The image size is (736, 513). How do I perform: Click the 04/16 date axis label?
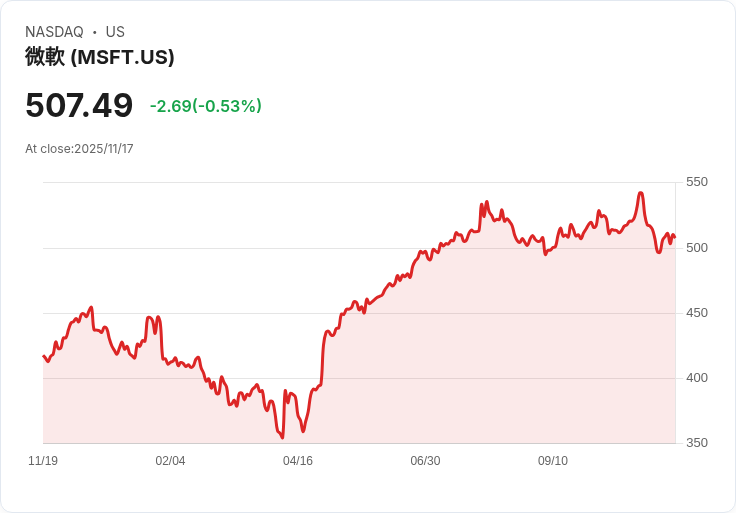click(x=298, y=461)
